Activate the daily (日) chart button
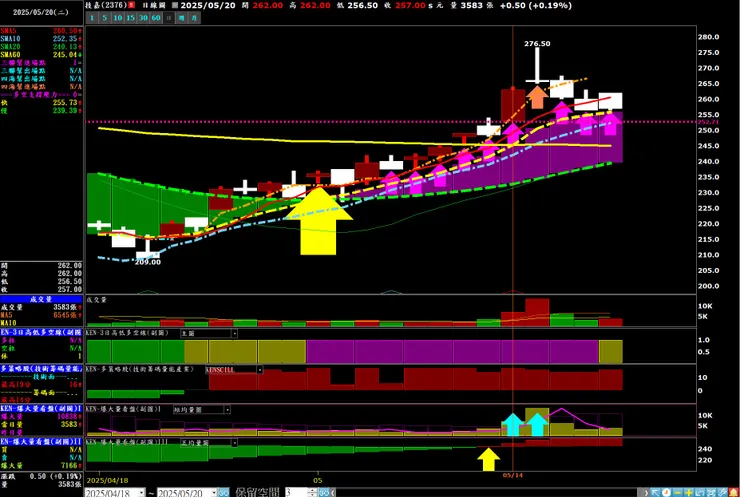 point(168,18)
